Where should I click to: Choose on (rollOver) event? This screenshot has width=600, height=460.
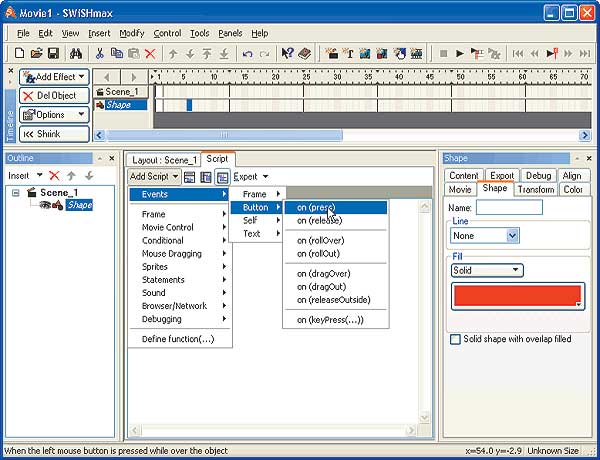[335, 240]
